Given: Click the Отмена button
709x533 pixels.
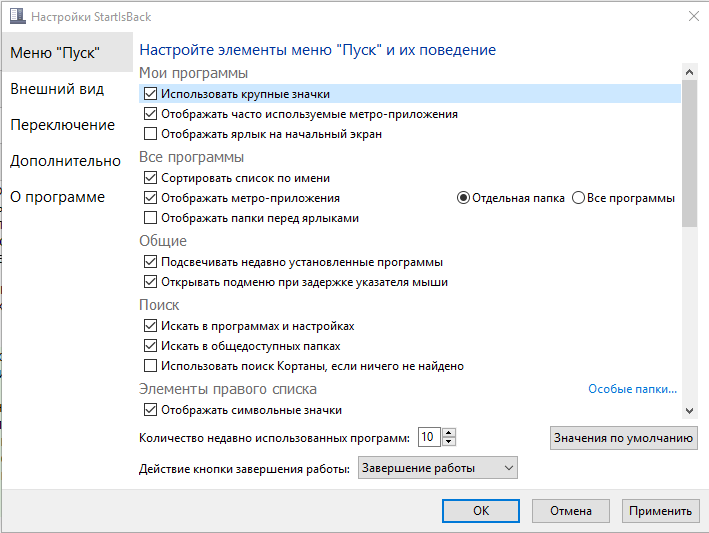Looking at the screenshot, I should tap(571, 511).
